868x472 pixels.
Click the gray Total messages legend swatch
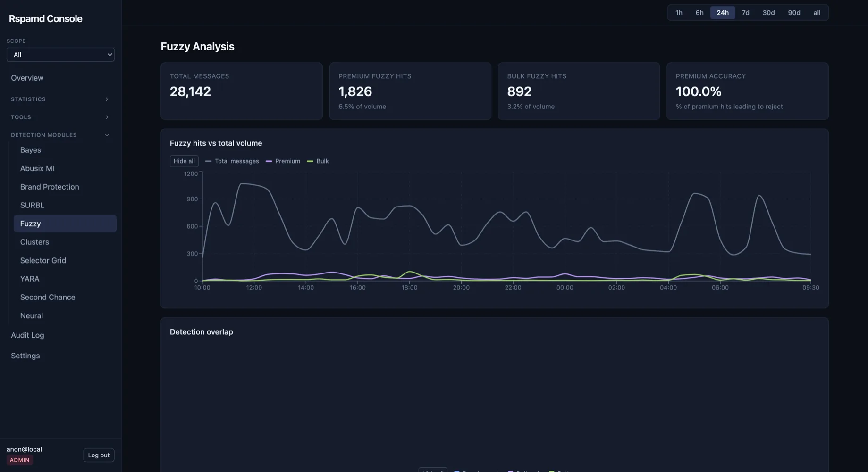point(208,161)
